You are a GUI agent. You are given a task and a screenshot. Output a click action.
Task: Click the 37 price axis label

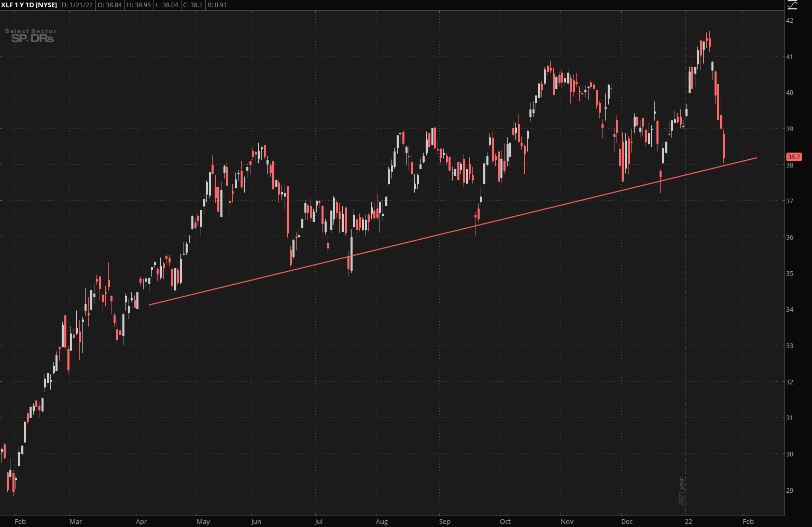[790, 201]
